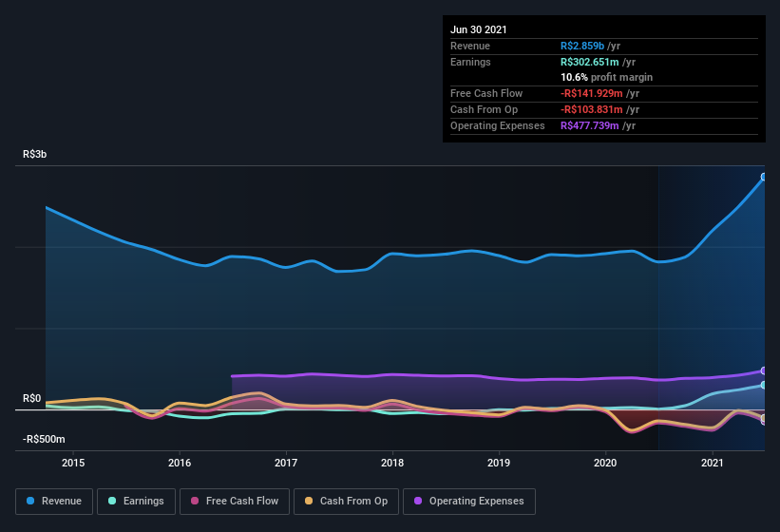Click the 2020 x-axis label
This screenshot has width=780, height=532.
[605, 463]
